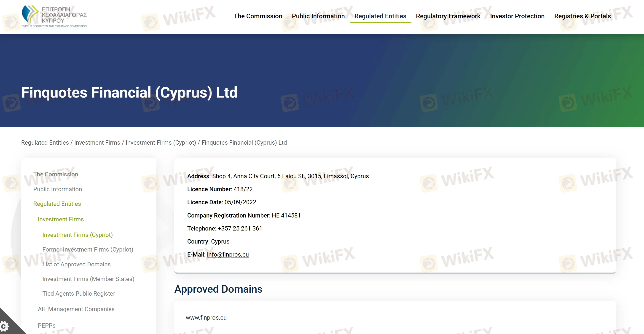Open The Commission top menu
This screenshot has width=644, height=334.
click(258, 16)
